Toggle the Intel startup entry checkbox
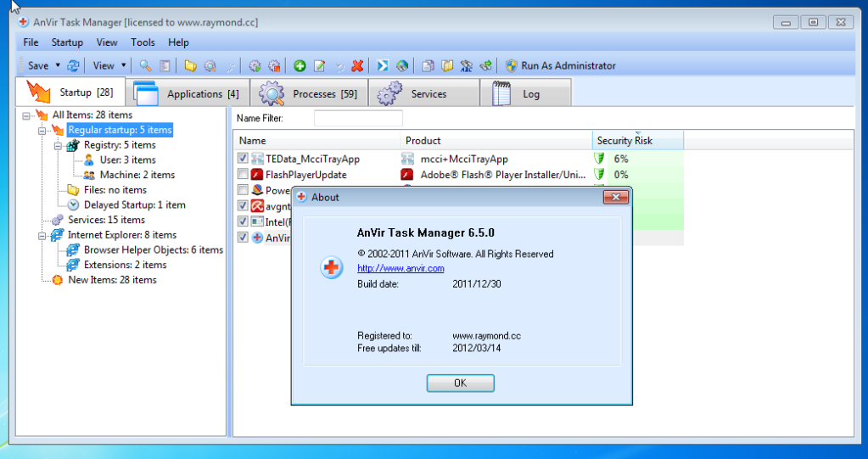868x459 pixels. pyautogui.click(x=243, y=221)
